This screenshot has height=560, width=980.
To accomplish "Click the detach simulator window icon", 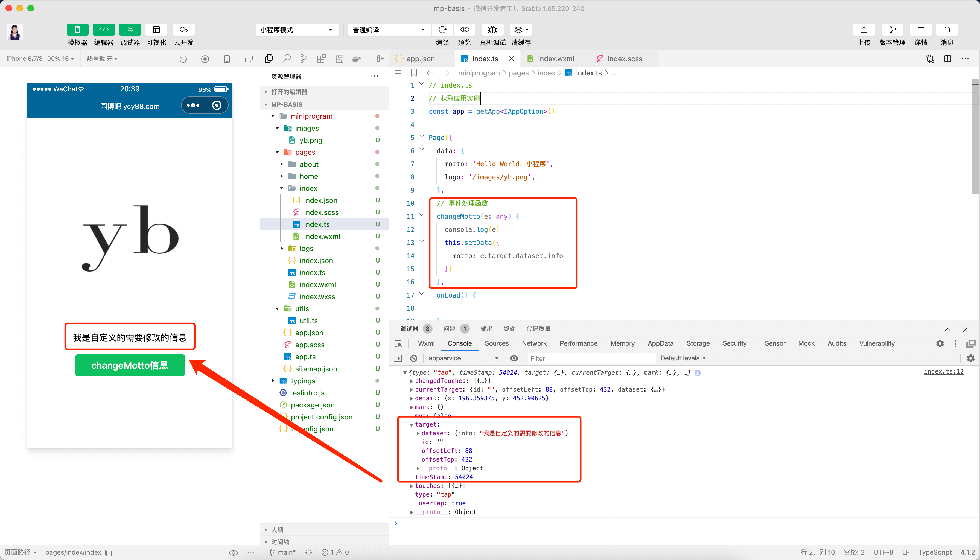I will pyautogui.click(x=249, y=59).
